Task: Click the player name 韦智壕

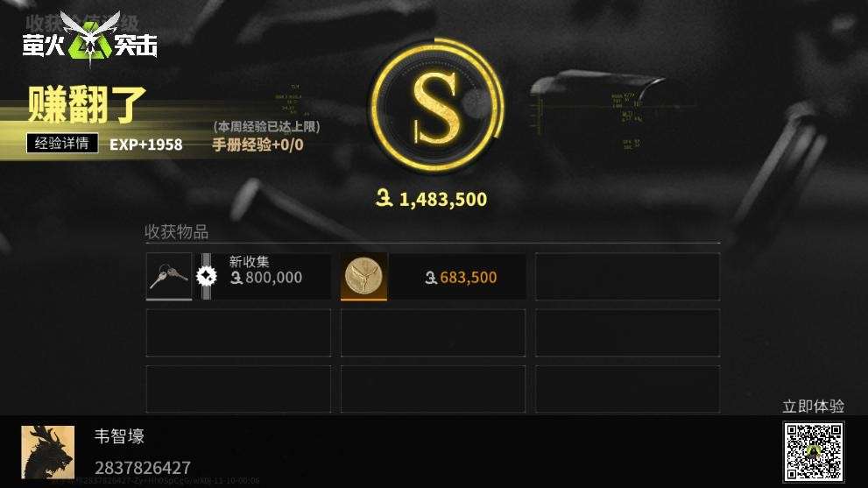Action: point(120,436)
